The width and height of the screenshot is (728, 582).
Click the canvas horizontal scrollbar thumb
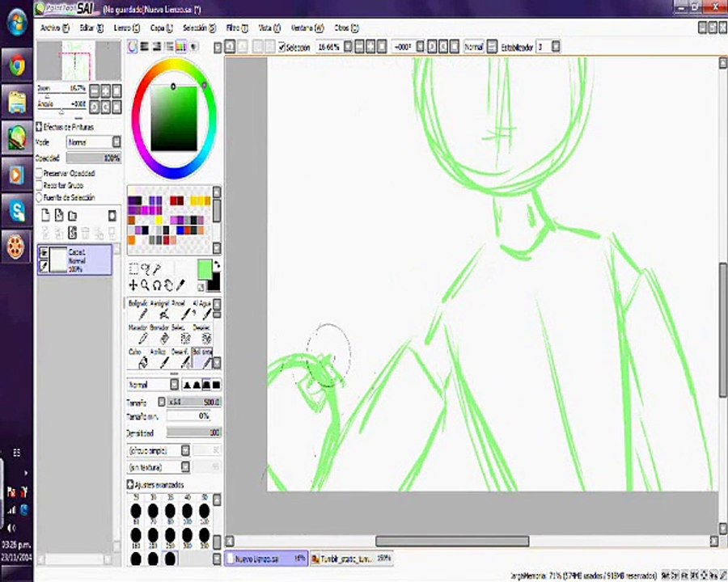pyautogui.click(x=452, y=541)
